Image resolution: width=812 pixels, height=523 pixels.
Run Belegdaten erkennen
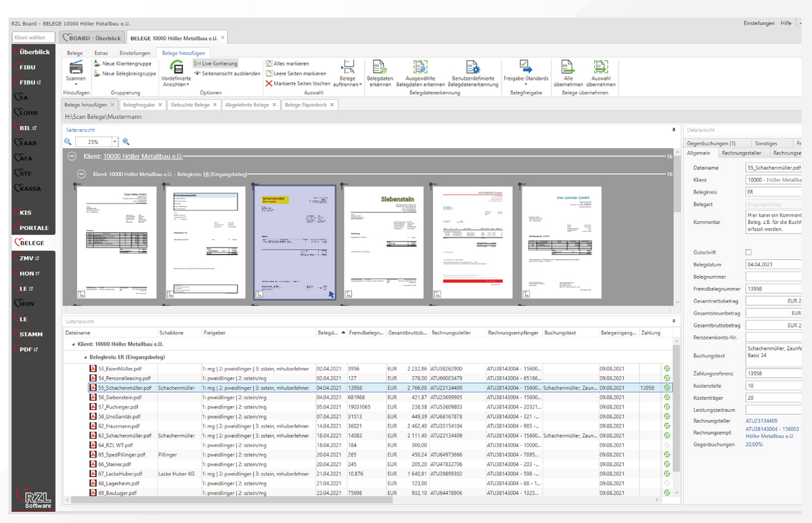tap(379, 73)
